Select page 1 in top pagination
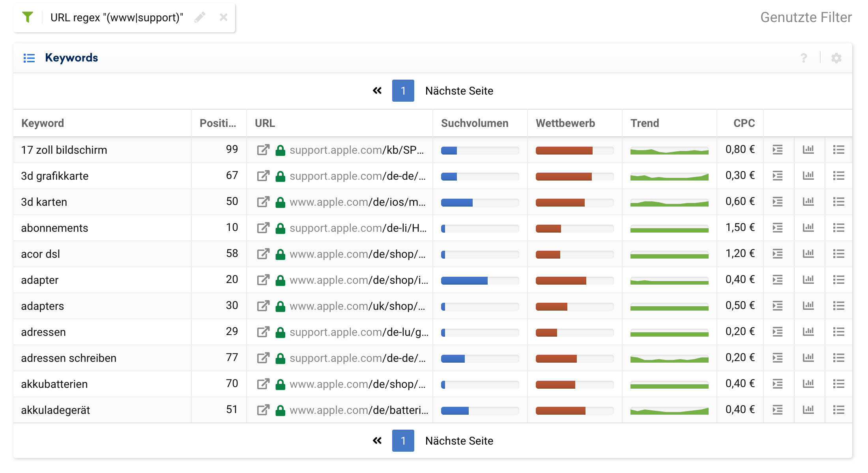Screen dimensions: 868x473 point(403,91)
